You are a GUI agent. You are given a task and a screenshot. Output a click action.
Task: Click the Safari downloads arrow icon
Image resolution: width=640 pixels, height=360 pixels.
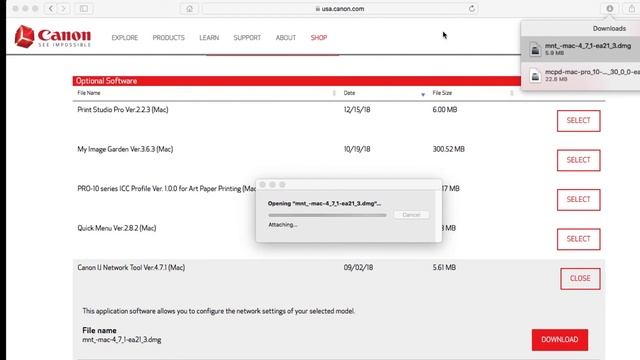609,9
